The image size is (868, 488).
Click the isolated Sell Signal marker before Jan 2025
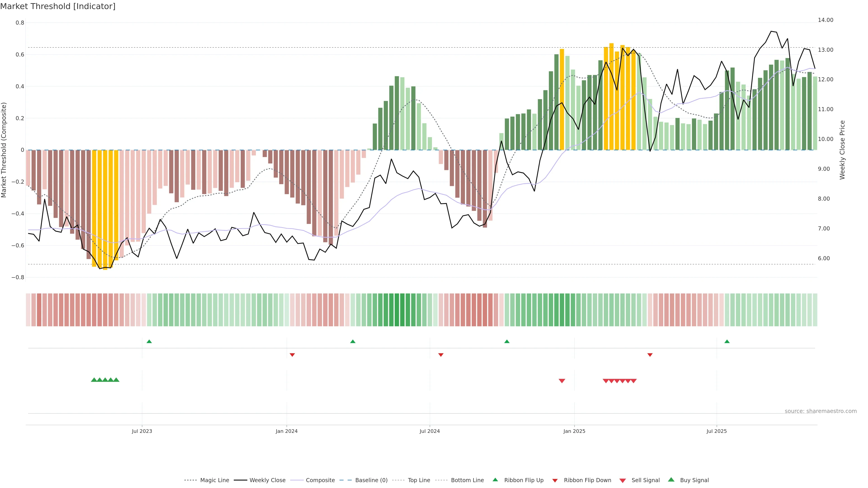(562, 380)
